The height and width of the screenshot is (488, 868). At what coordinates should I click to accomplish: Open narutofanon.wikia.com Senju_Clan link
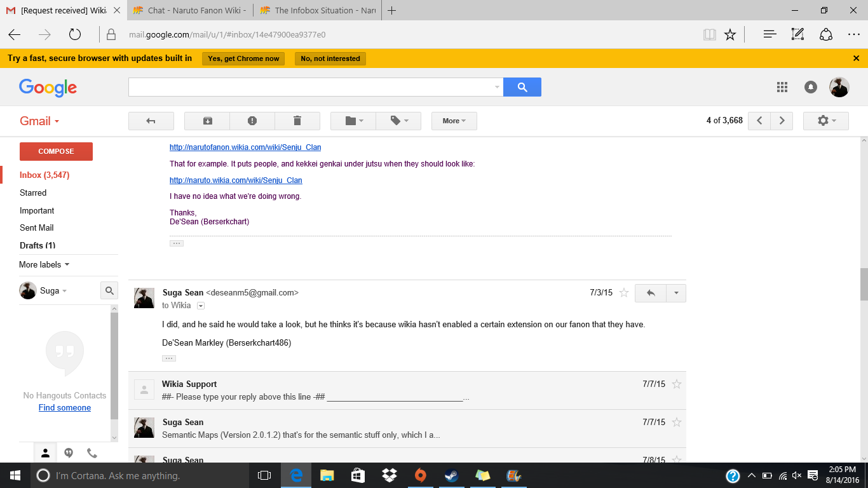pyautogui.click(x=245, y=147)
